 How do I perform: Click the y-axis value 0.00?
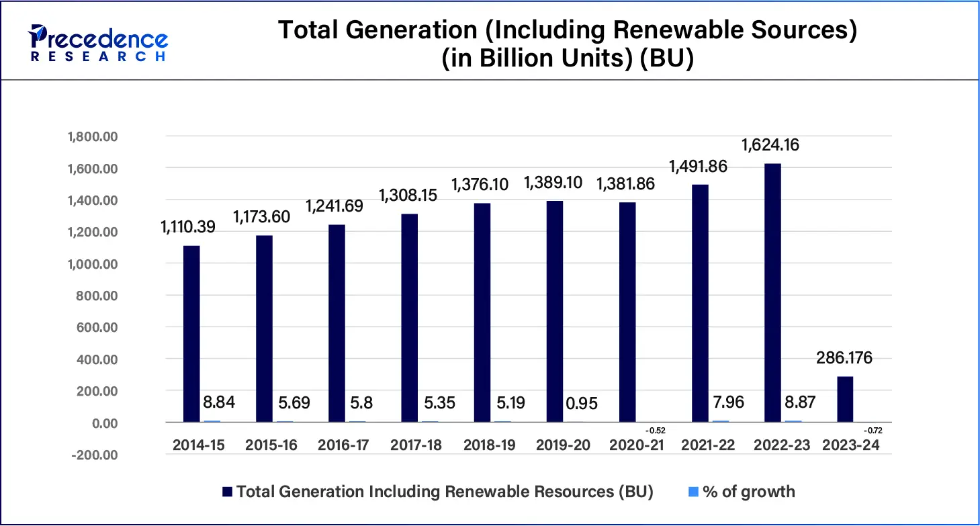[x=104, y=423]
